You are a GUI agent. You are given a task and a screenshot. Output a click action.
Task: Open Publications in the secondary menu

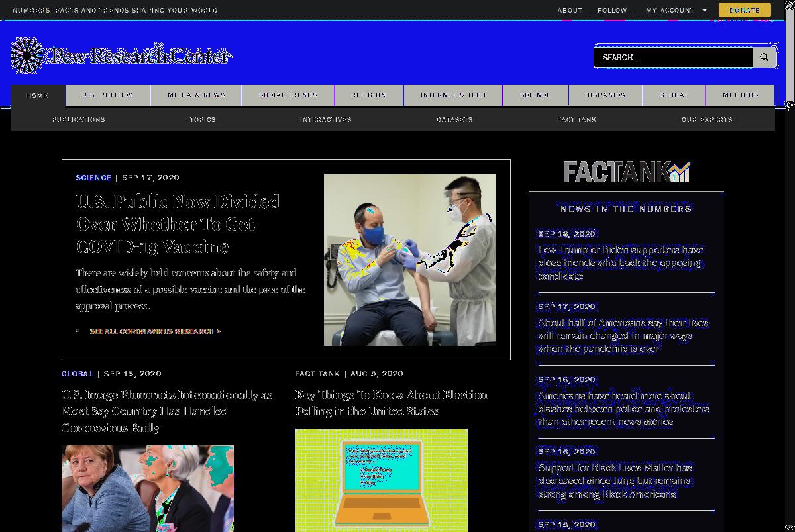pyautogui.click(x=79, y=120)
